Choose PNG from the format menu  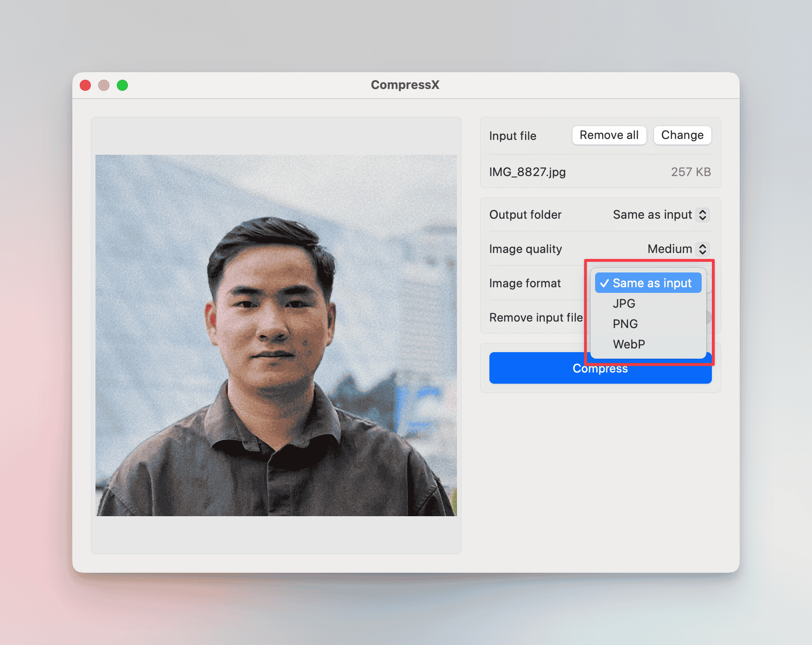point(625,324)
